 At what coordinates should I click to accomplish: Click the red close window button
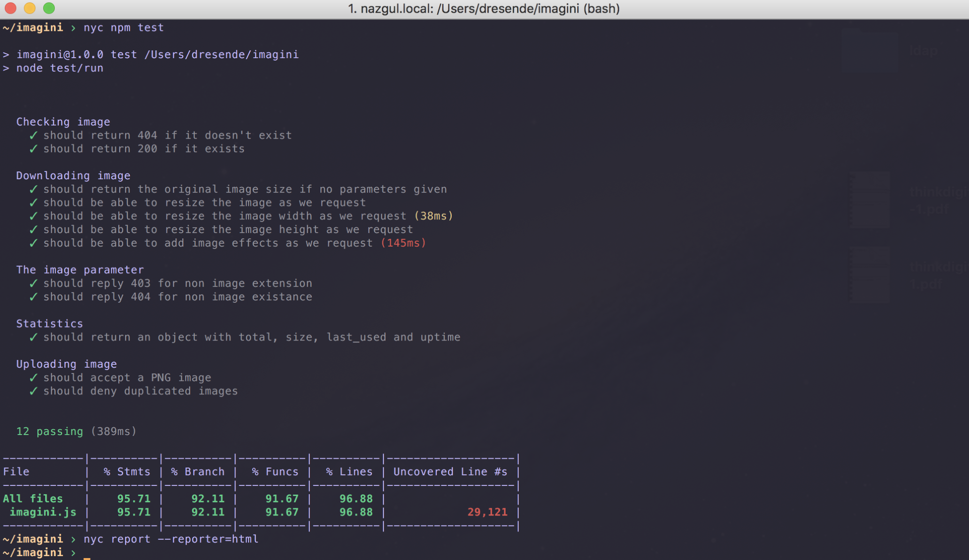coord(11,8)
